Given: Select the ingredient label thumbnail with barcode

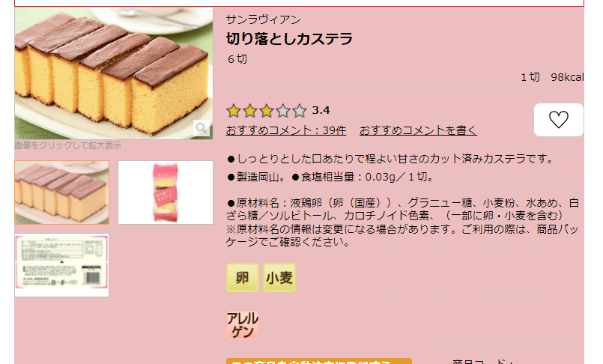Looking at the screenshot, I should 62,265.
